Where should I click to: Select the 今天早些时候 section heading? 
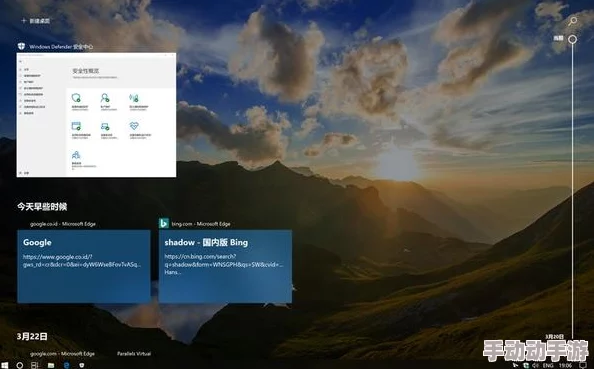point(42,206)
